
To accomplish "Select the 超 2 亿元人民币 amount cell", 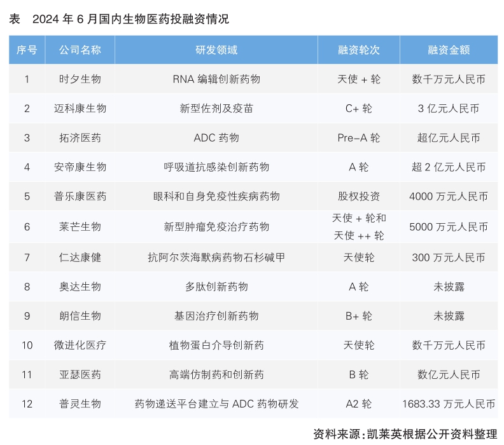I will tap(449, 167).
